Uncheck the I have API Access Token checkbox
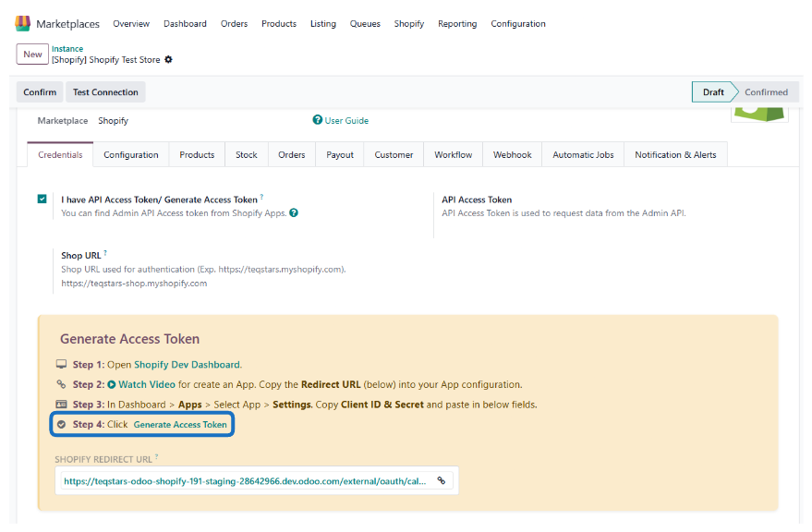The width and height of the screenshot is (812, 532). [x=42, y=199]
